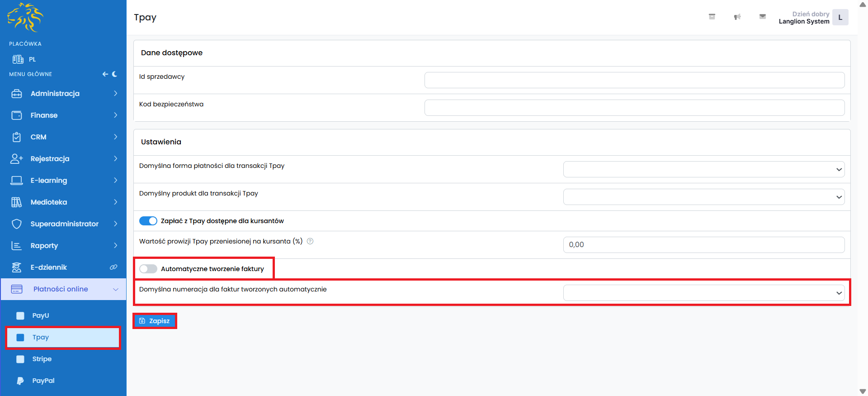Open the Stripe payment settings in sidebar

tap(42, 359)
